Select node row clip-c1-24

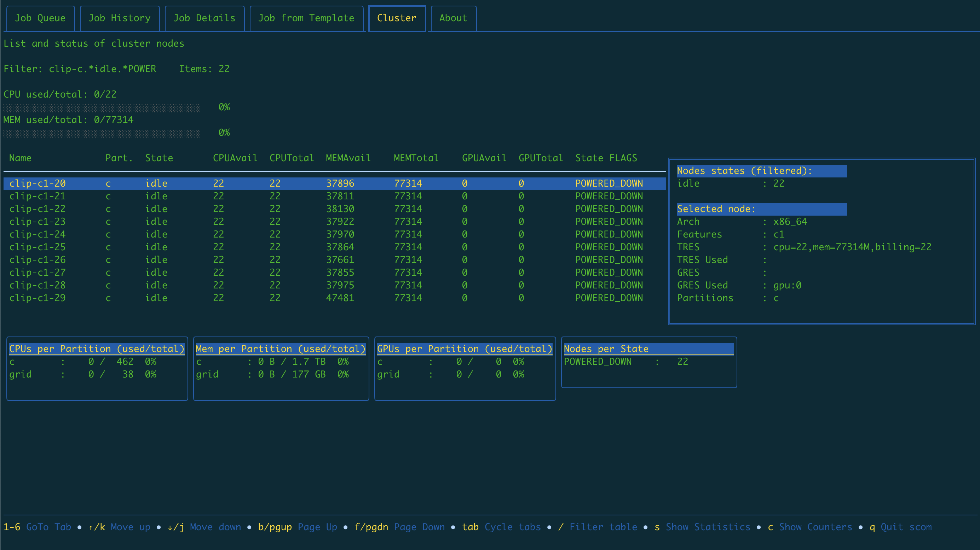point(37,234)
